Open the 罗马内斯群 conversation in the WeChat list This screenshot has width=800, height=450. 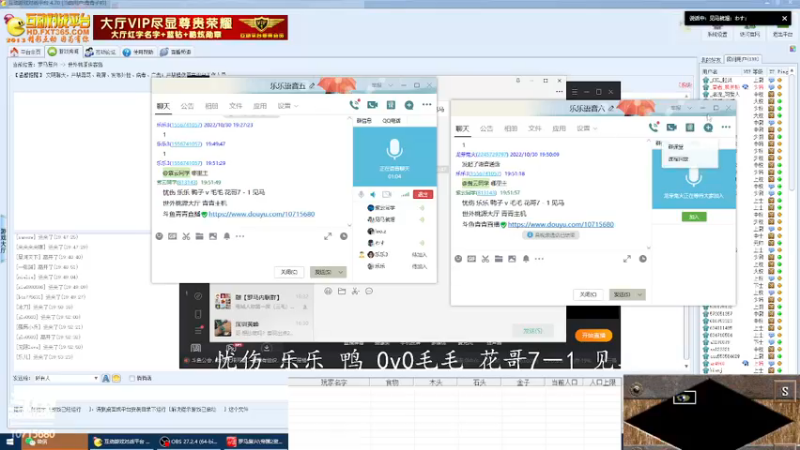point(261,301)
